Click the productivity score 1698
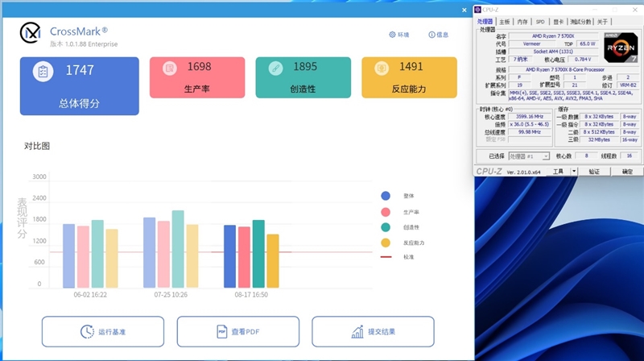644x361 pixels. point(199,67)
